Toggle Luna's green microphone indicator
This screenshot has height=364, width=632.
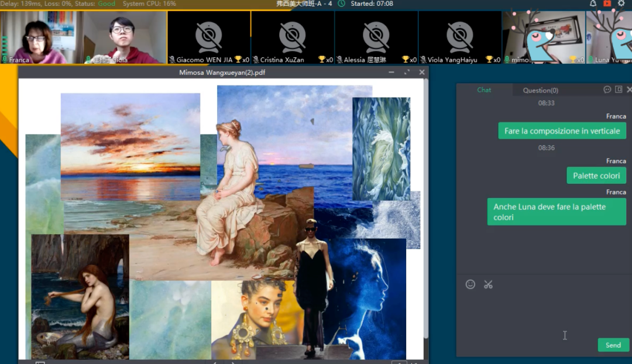[591, 60]
